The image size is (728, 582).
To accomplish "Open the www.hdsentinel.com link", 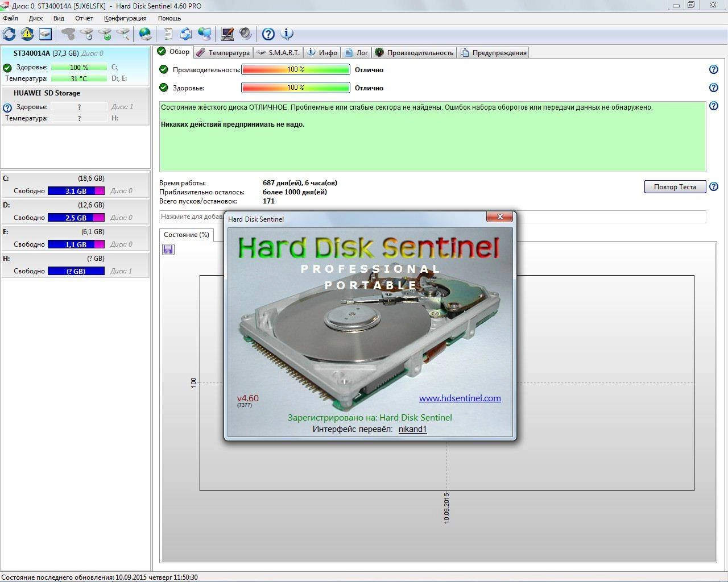I will coord(460,398).
